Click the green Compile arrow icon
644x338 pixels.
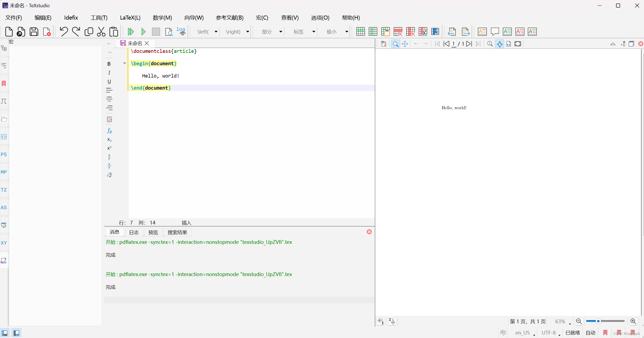click(143, 32)
